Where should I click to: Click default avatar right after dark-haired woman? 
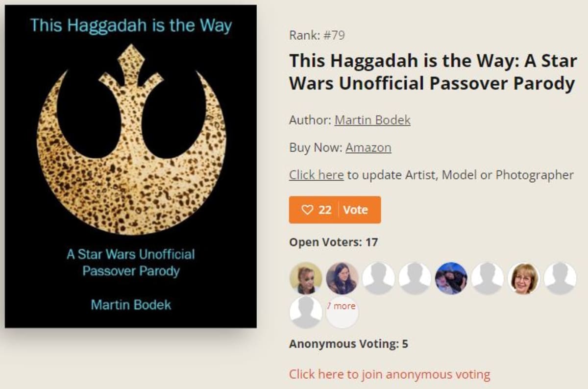point(378,278)
